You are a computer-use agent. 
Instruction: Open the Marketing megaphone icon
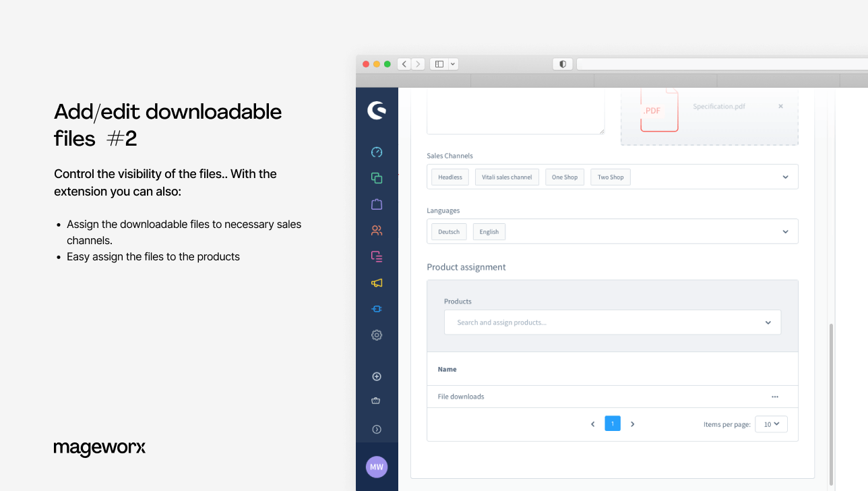coord(377,283)
